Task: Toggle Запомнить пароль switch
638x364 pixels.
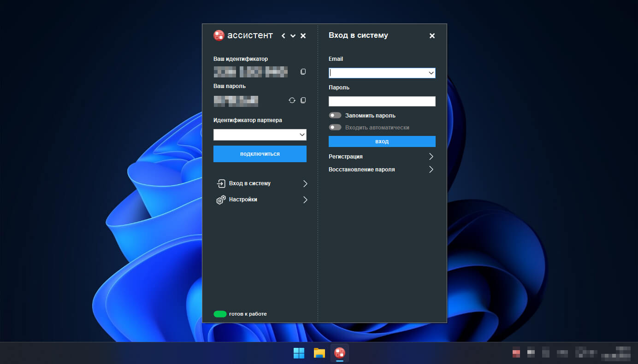Action: 335,116
